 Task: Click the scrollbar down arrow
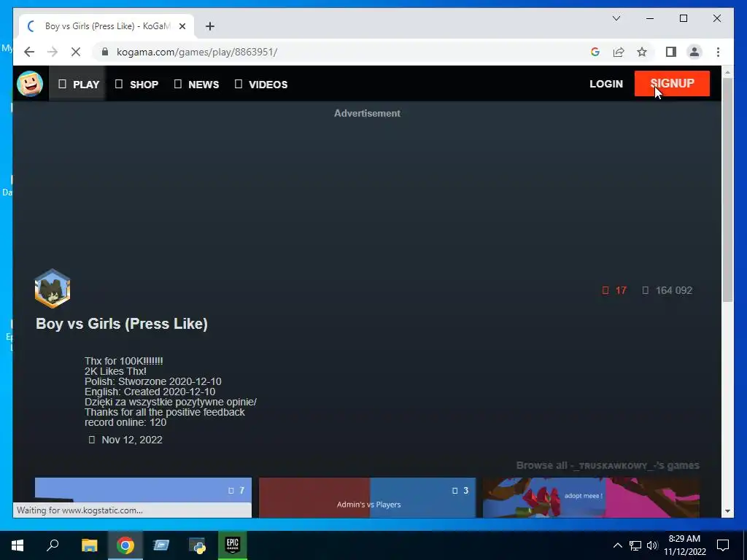pos(727,511)
